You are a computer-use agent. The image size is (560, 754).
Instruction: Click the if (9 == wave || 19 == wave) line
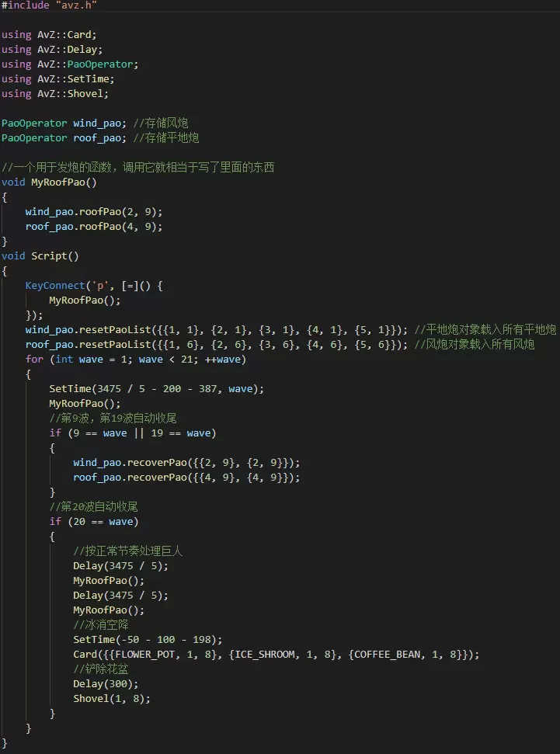(x=133, y=433)
